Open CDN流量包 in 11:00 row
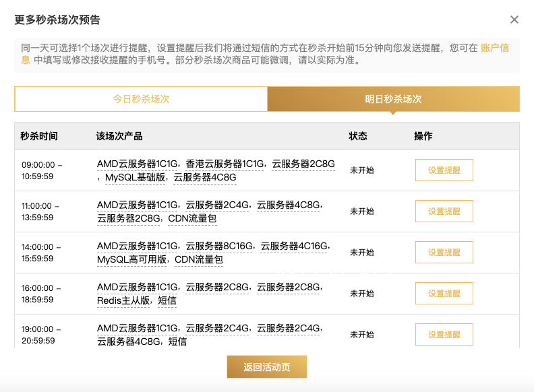Viewport: 534px width, 392px height. [192, 218]
